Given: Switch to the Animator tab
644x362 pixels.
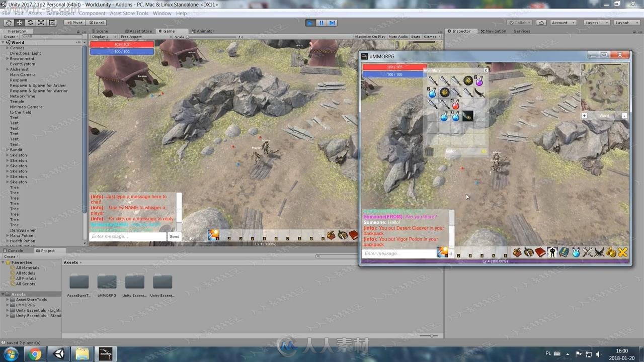Looking at the screenshot, I should pyautogui.click(x=203, y=31).
